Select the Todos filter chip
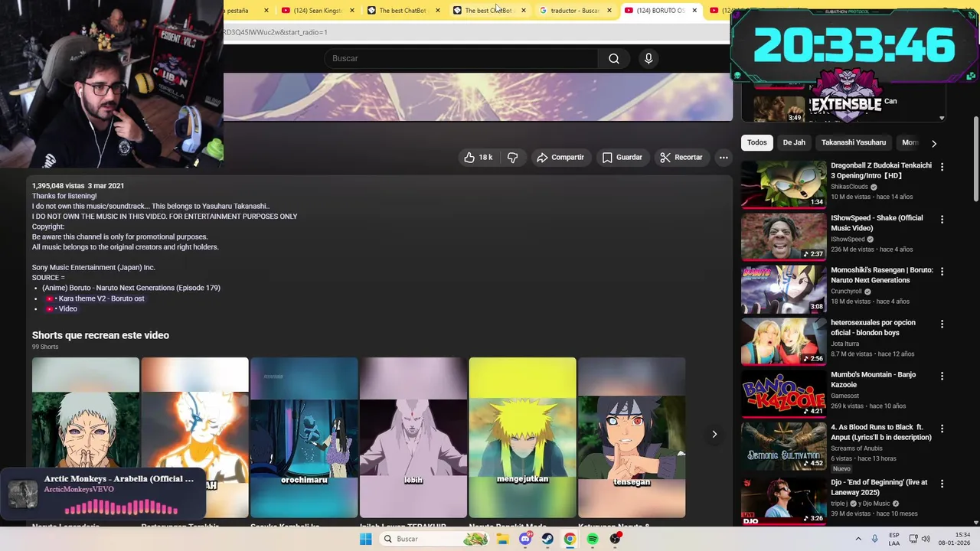Screen dimensions: 980x551 [x=757, y=142]
